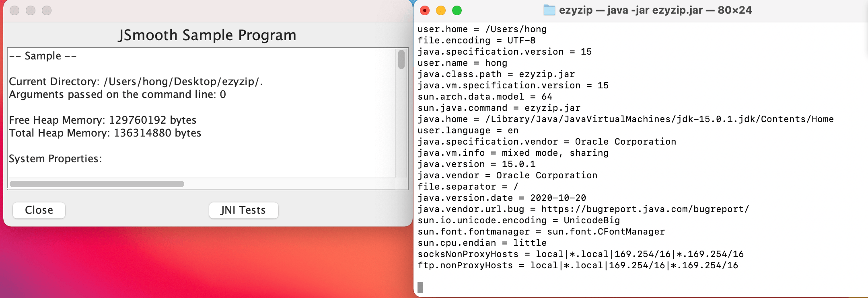
Task: Click the "java.vm.specification.version = 15" line
Action: [x=513, y=86]
